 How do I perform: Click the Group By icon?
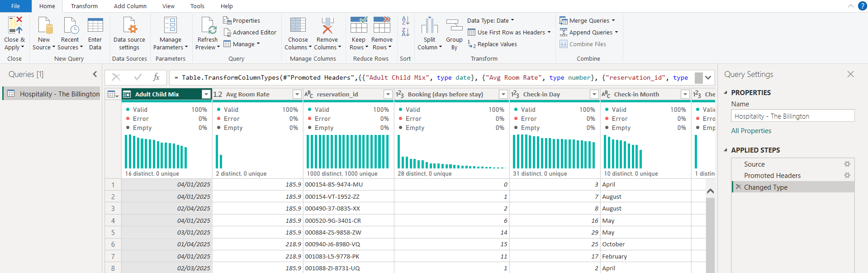pyautogui.click(x=454, y=26)
